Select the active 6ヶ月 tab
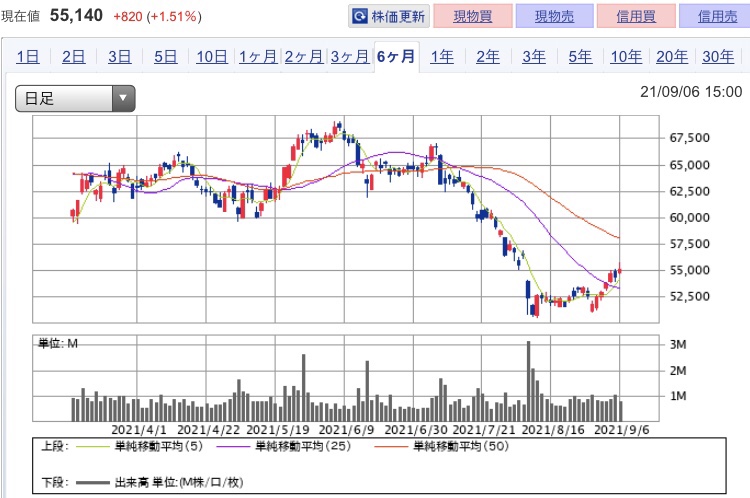This screenshot has height=498, width=750. point(396,57)
